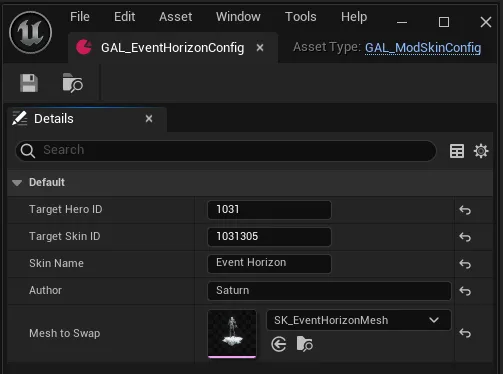Reset Target Skin ID to default

click(465, 237)
